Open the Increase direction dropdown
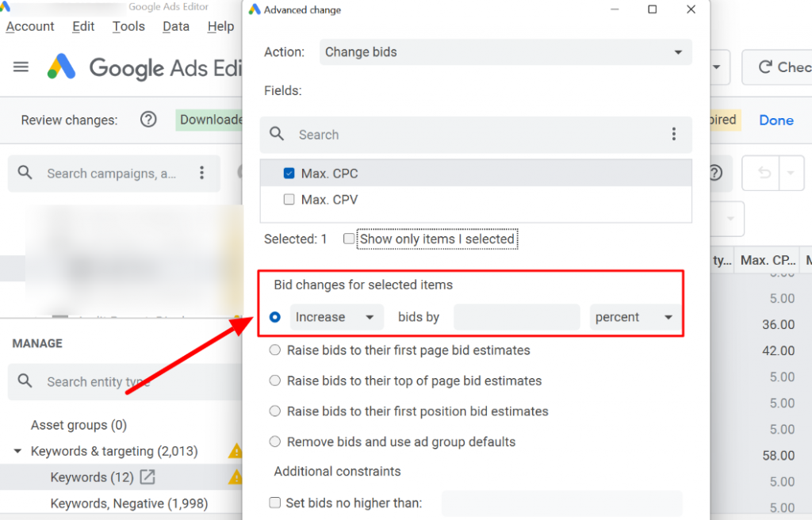 [336, 317]
